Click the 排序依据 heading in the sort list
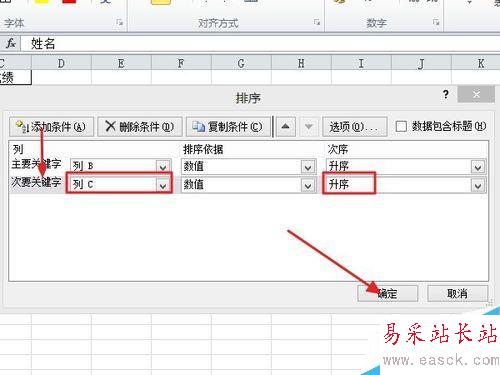This screenshot has width=500, height=375. [x=203, y=149]
